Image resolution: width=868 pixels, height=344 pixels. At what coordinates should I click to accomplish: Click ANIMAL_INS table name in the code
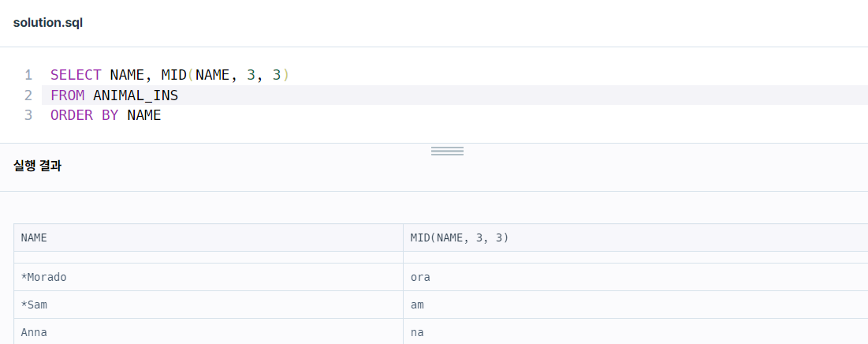[136, 95]
